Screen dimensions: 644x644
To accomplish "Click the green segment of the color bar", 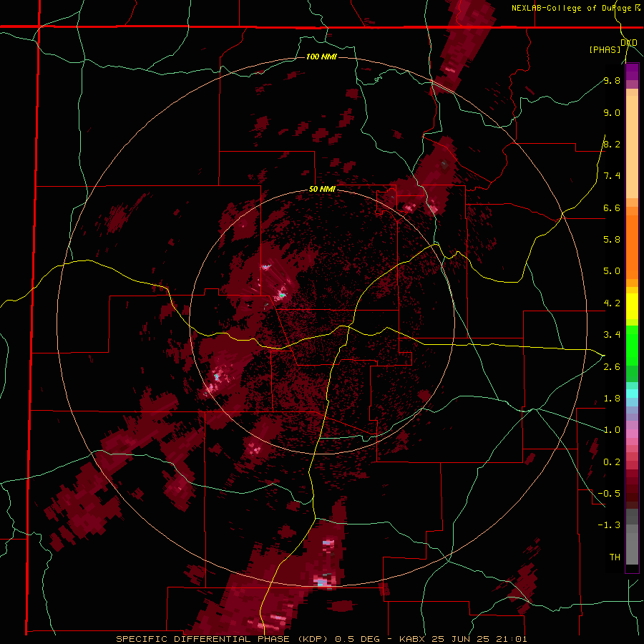I will tap(632, 346).
